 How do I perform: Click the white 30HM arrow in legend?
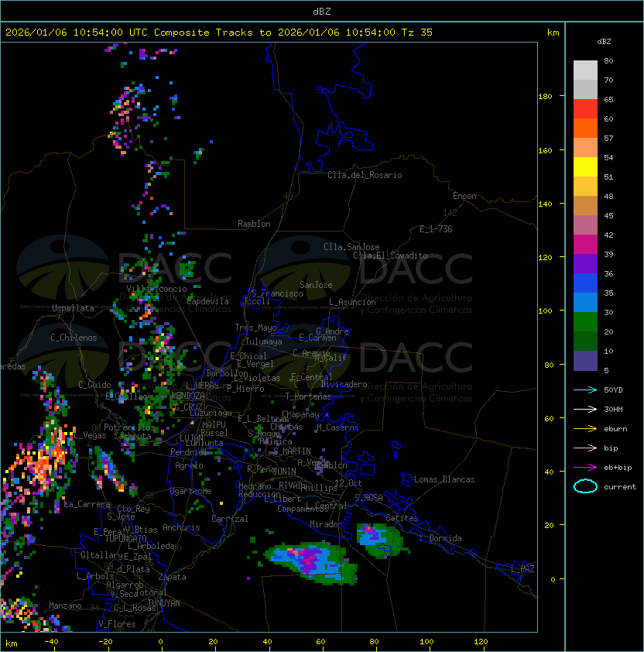point(585,409)
